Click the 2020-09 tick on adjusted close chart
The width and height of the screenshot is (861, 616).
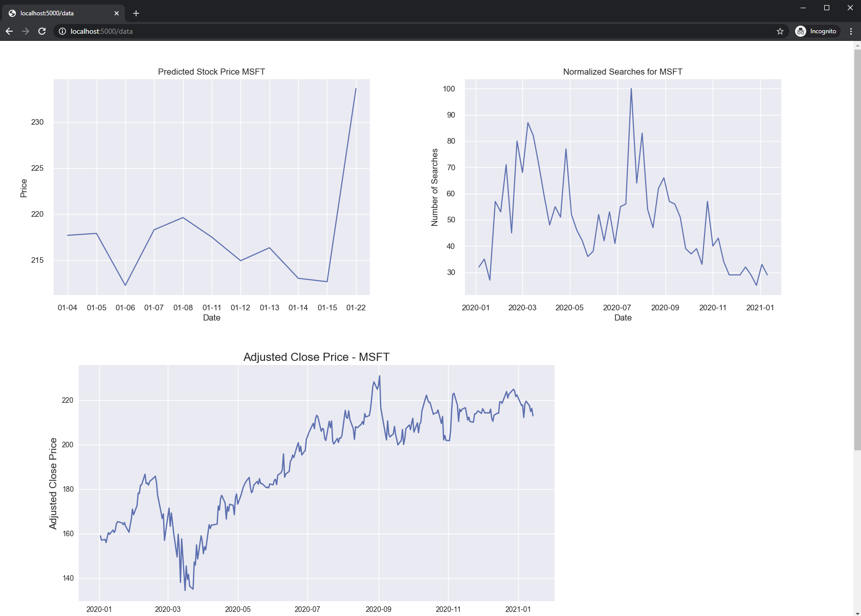379,609
